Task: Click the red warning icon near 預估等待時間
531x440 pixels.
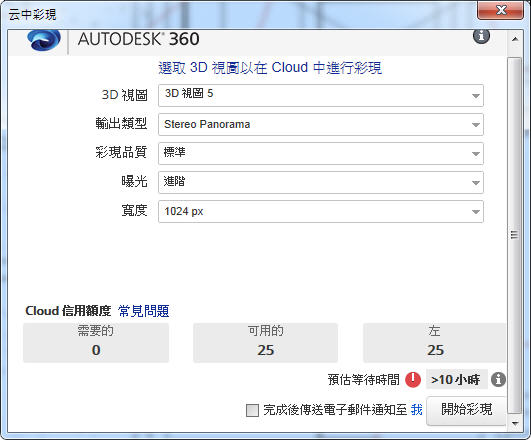Action: 413,379
